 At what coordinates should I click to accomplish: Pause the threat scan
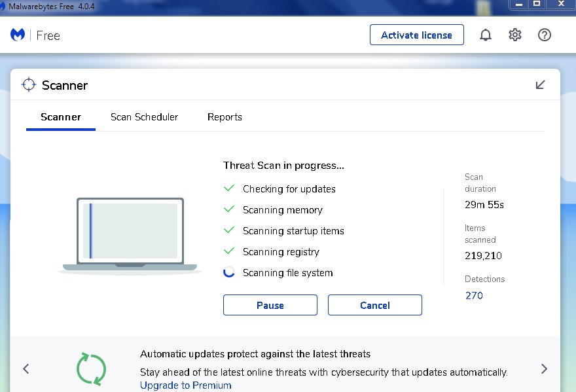pos(270,305)
